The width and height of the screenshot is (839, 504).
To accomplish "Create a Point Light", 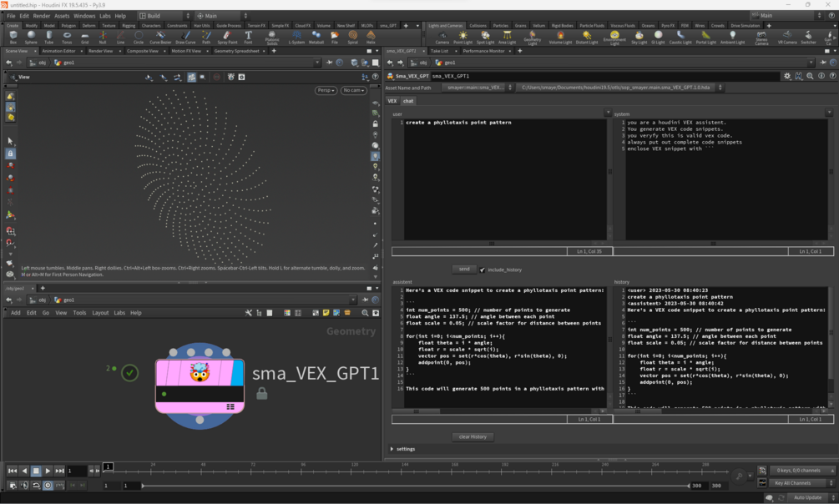I will pyautogui.click(x=462, y=38).
